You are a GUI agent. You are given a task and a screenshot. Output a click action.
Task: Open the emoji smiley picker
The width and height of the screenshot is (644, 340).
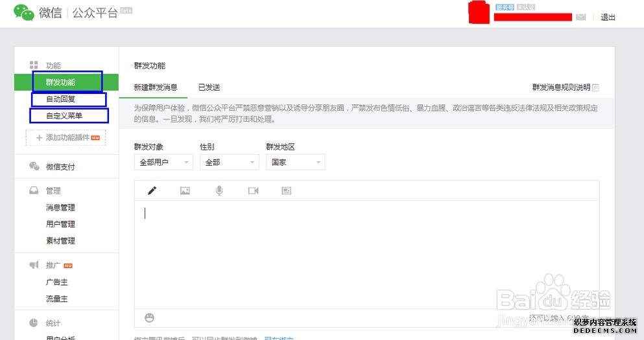150,317
